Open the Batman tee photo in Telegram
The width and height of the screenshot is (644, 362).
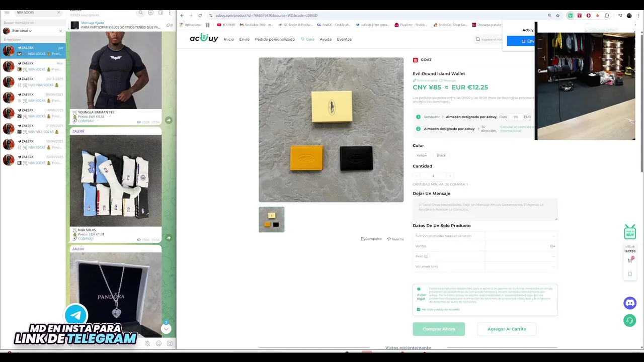[x=116, y=70]
